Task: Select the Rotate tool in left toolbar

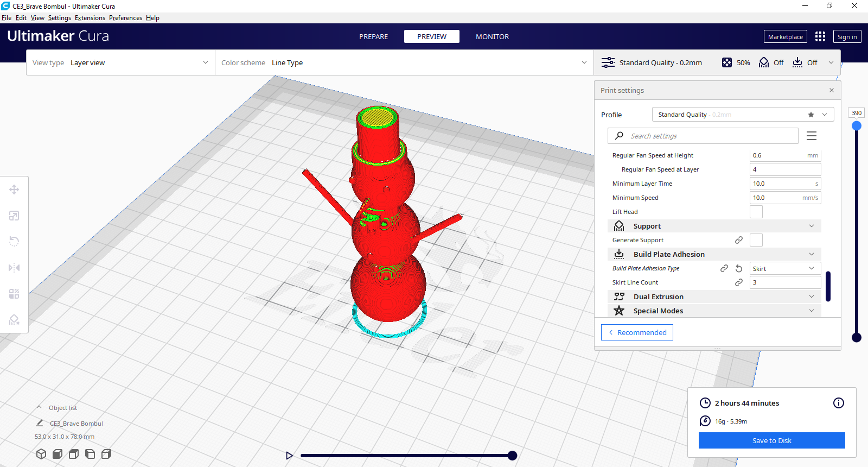Action: pyautogui.click(x=14, y=242)
